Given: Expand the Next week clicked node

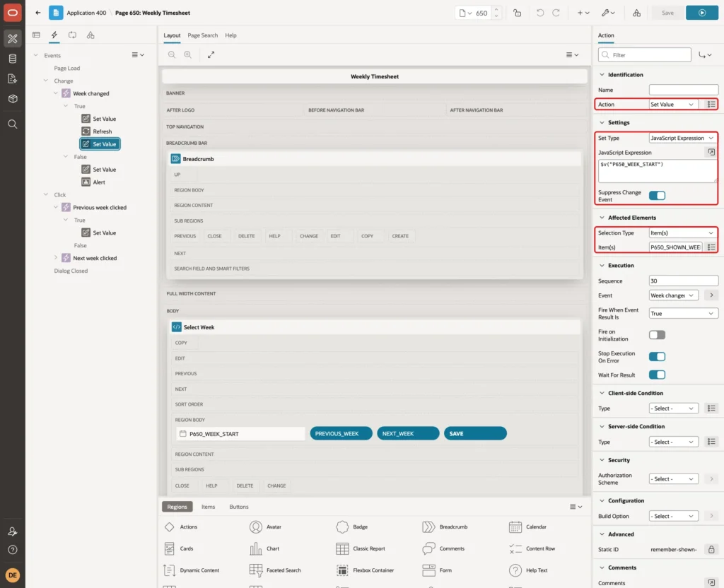Looking at the screenshot, I should pyautogui.click(x=56, y=257).
